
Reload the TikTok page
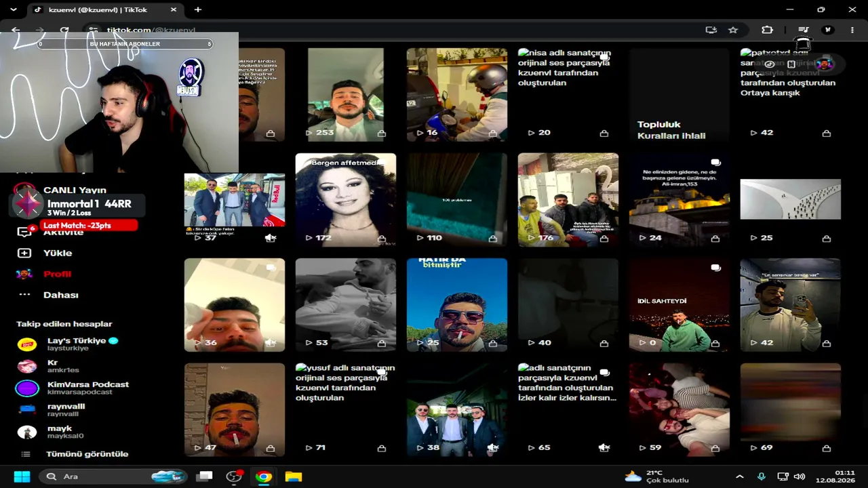(x=64, y=30)
